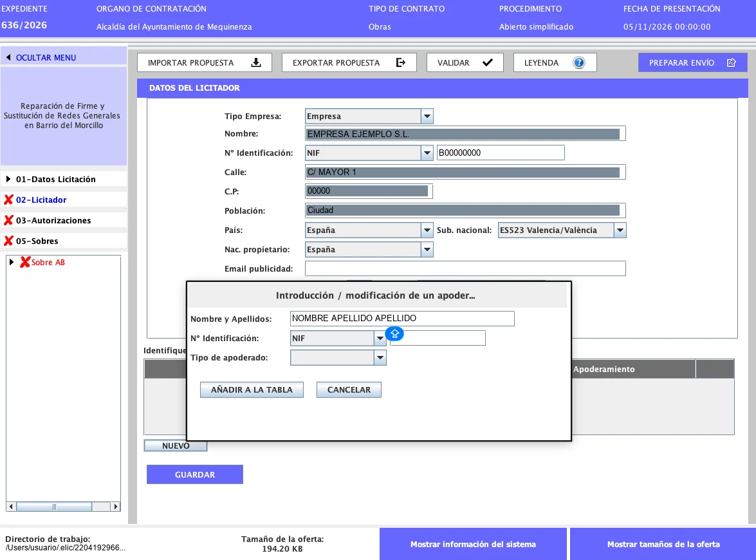Click Añadir a la tabla button

pos(252,389)
